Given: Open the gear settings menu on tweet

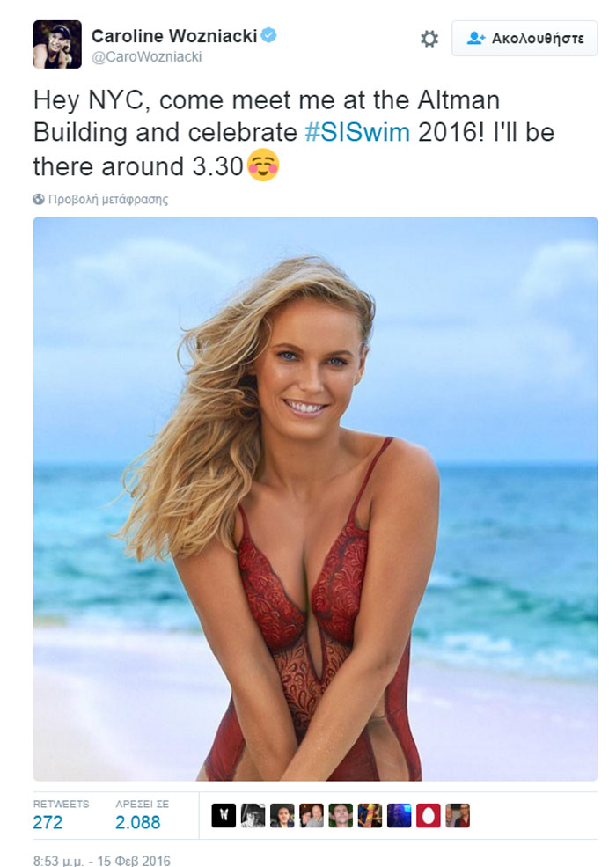Looking at the screenshot, I should (x=429, y=39).
